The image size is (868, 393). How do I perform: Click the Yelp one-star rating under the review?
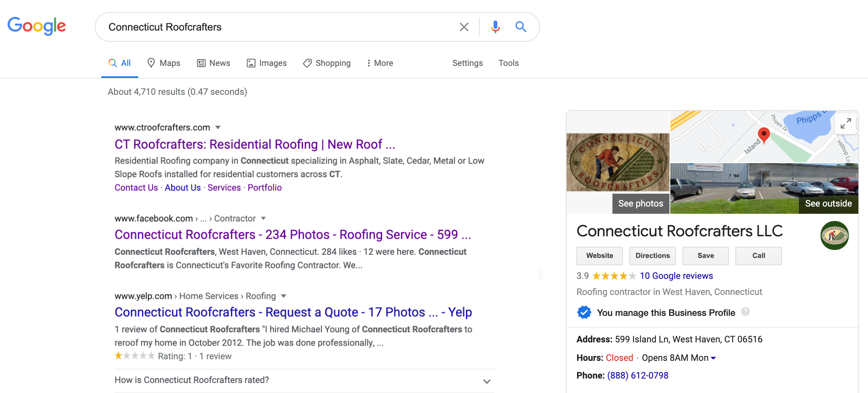click(x=135, y=356)
